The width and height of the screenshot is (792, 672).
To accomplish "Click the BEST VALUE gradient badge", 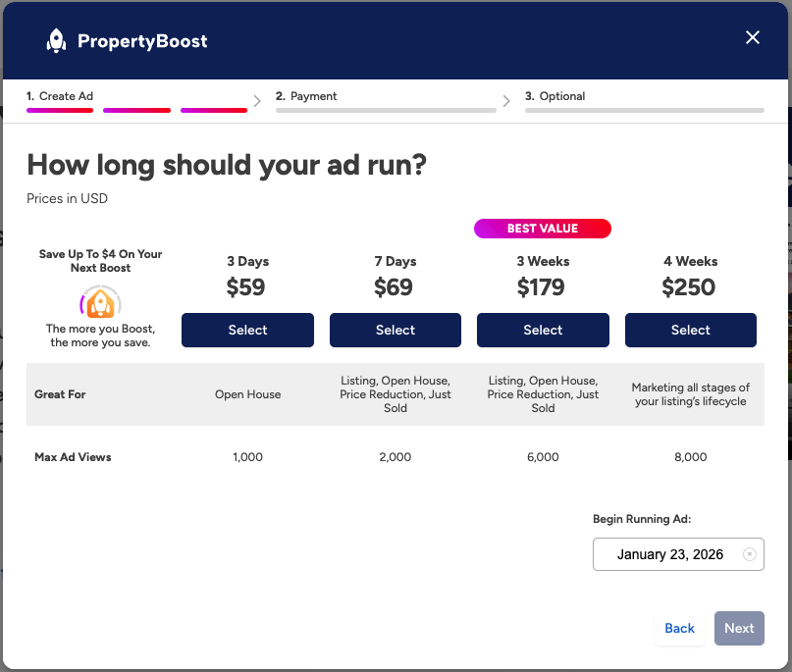I will pyautogui.click(x=543, y=229).
